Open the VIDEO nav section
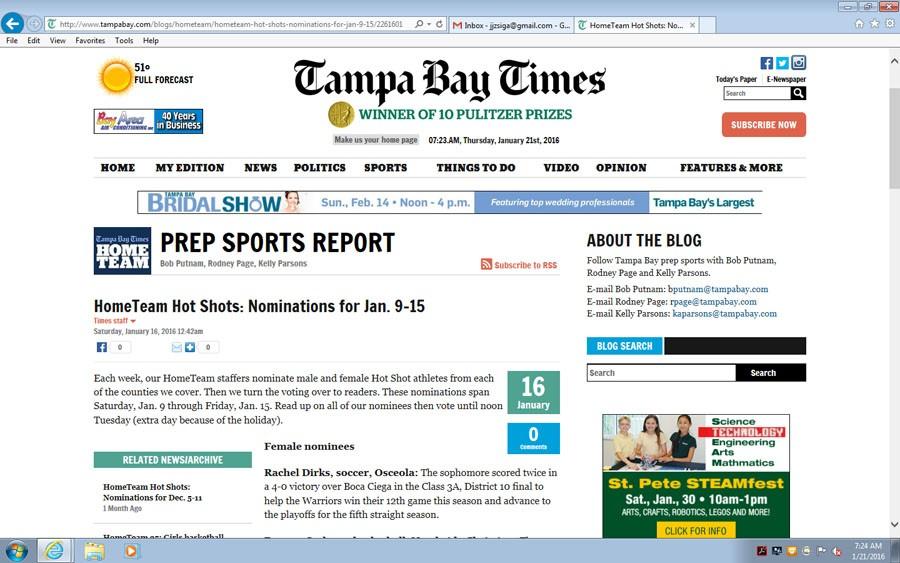 (561, 168)
